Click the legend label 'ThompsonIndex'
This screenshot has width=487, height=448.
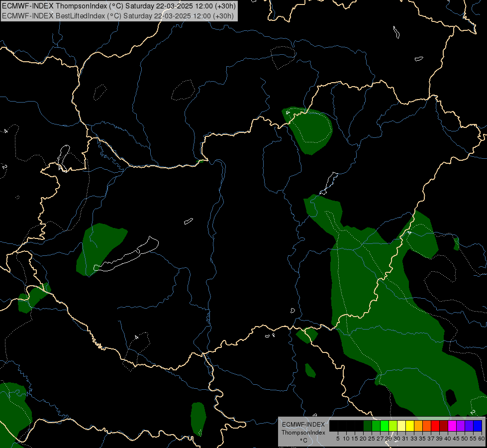coord(303,433)
